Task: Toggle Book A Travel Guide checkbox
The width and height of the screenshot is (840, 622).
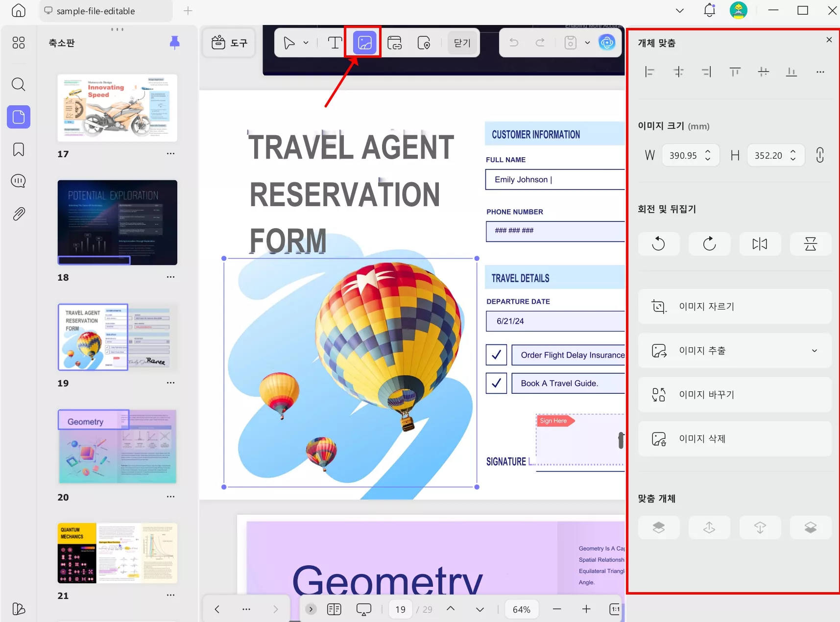Action: pyautogui.click(x=496, y=383)
